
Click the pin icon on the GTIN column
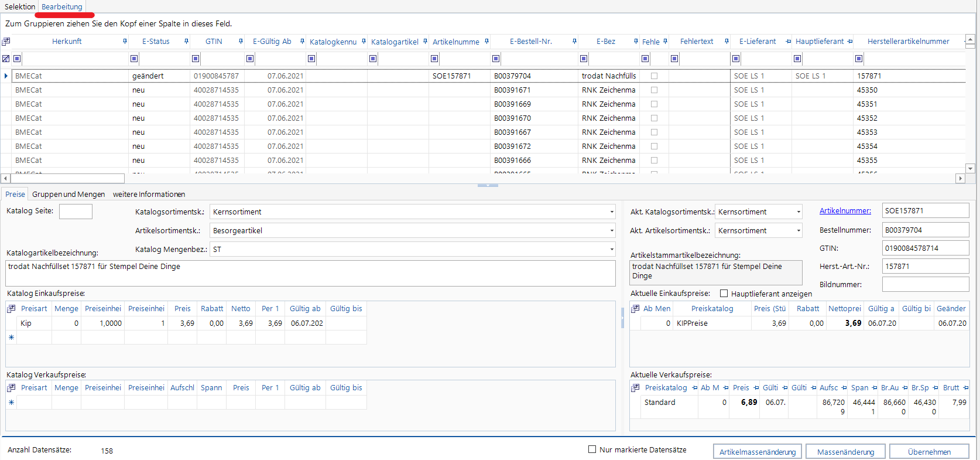pos(241,42)
